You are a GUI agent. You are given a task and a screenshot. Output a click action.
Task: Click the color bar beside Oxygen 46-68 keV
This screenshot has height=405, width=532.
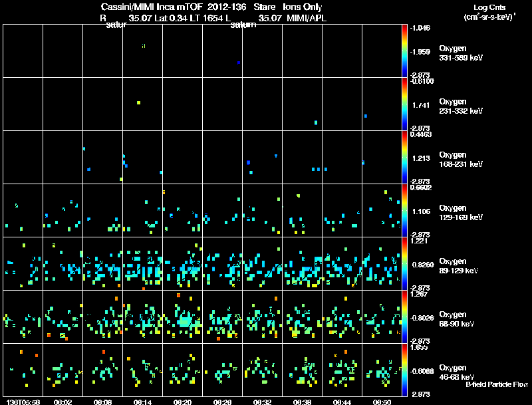(404, 370)
